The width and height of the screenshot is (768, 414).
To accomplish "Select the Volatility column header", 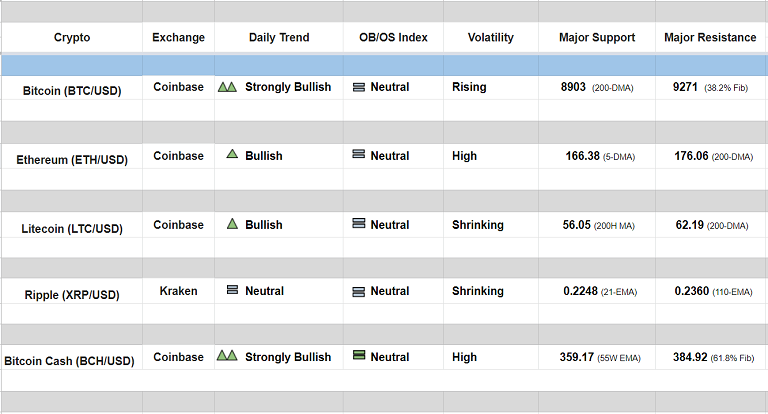I will pyautogui.click(x=490, y=38).
